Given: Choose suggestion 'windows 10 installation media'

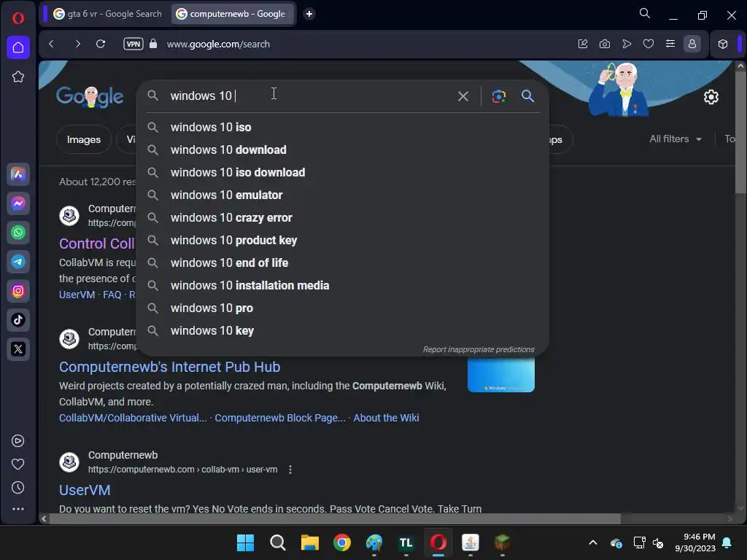Looking at the screenshot, I should (343, 286).
